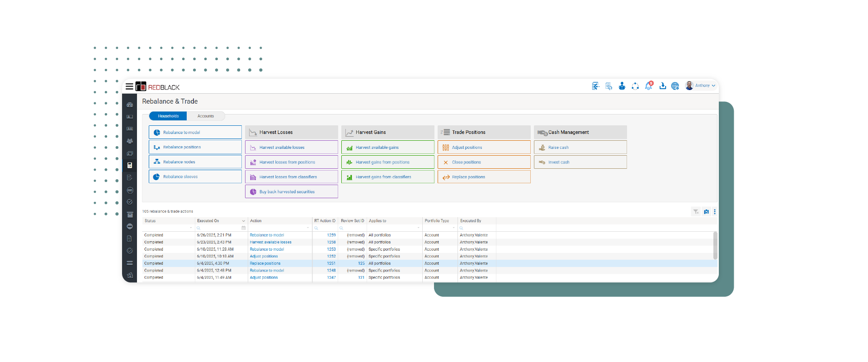Expand the Anthony user profile menu
868x362 pixels.
point(701,86)
